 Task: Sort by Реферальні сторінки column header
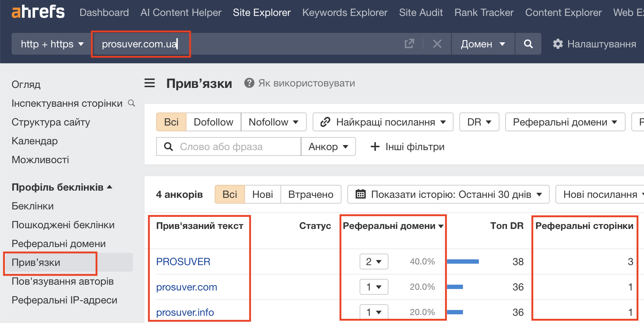click(x=584, y=226)
